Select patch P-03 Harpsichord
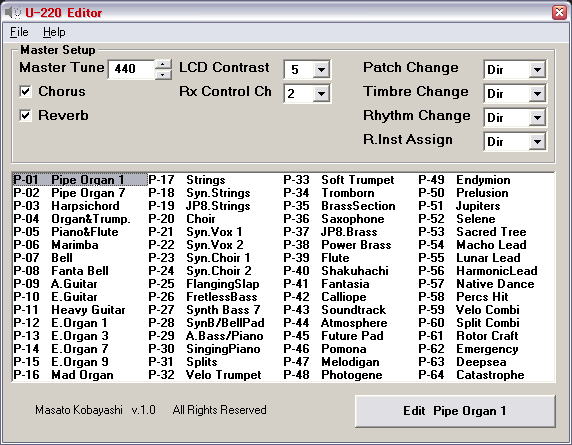The height and width of the screenshot is (445, 572). 80,206
